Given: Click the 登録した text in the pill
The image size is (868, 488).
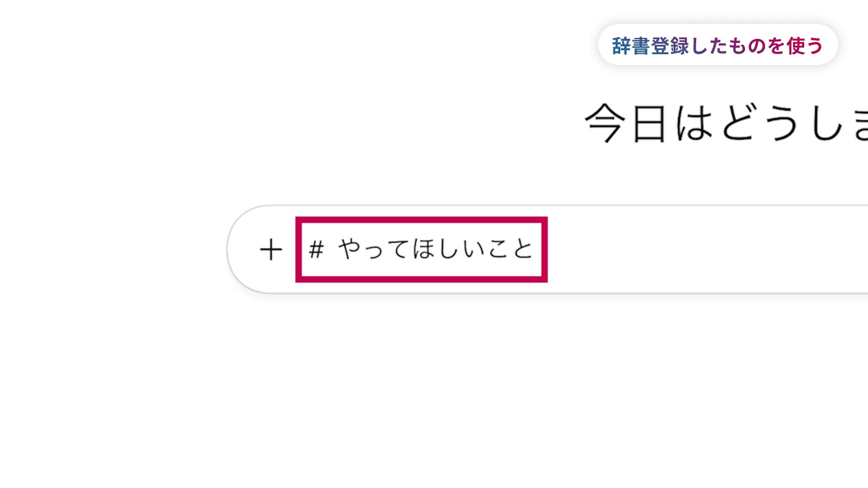Looking at the screenshot, I should click(689, 46).
